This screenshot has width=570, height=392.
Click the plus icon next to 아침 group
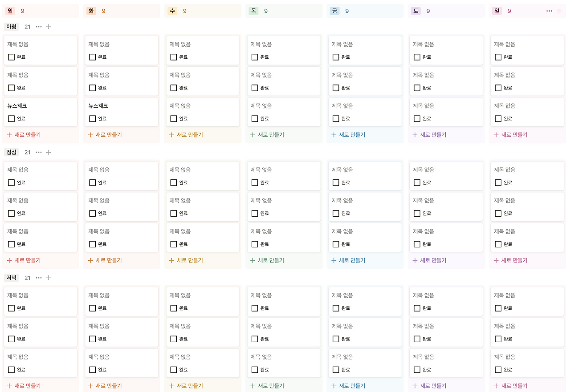pos(49,27)
